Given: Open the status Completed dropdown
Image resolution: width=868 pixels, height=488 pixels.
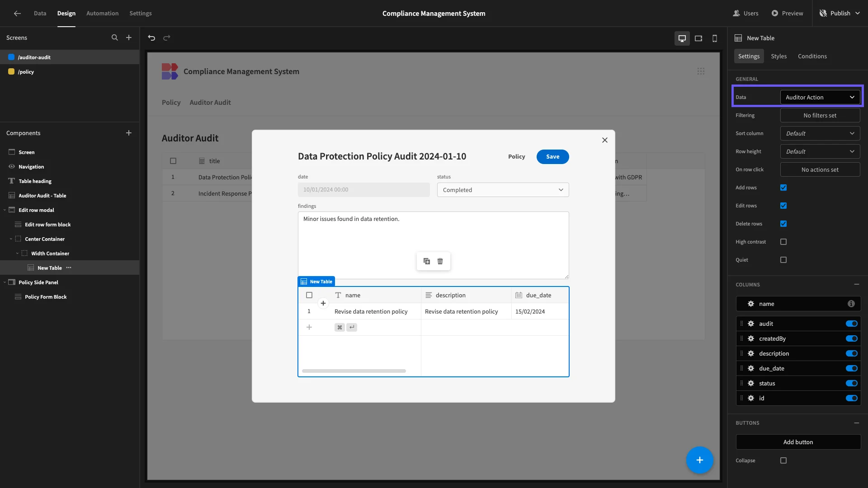Looking at the screenshot, I should point(503,190).
